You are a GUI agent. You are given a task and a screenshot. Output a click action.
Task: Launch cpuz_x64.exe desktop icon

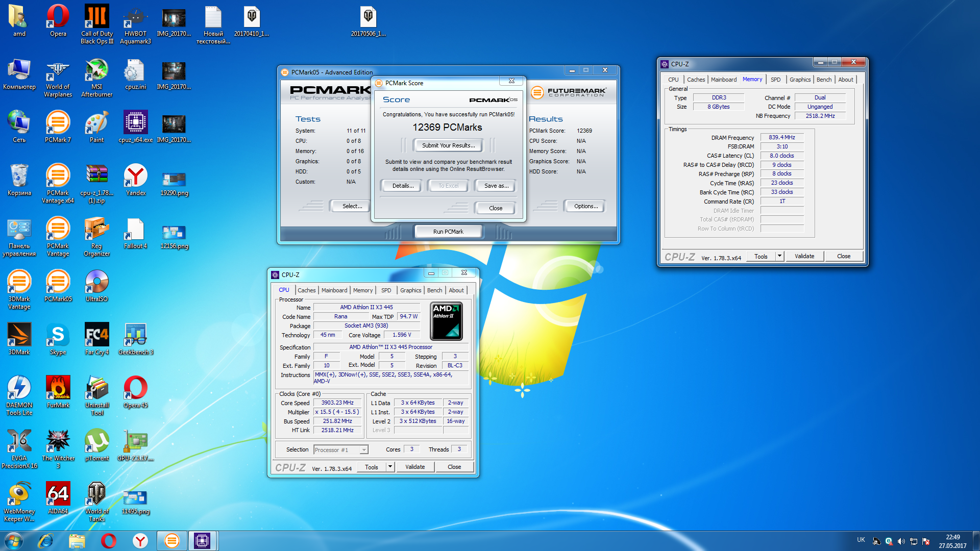[135, 127]
